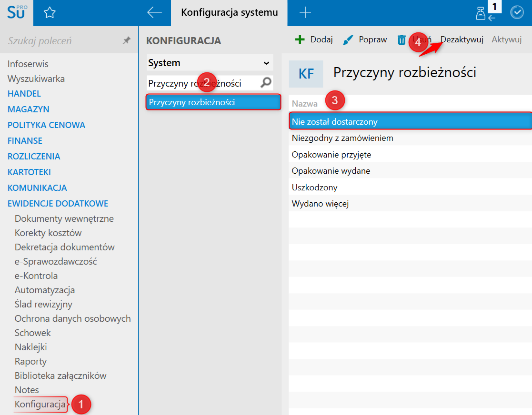
Task: Click the green plus Dodaj icon
Action: [300, 40]
